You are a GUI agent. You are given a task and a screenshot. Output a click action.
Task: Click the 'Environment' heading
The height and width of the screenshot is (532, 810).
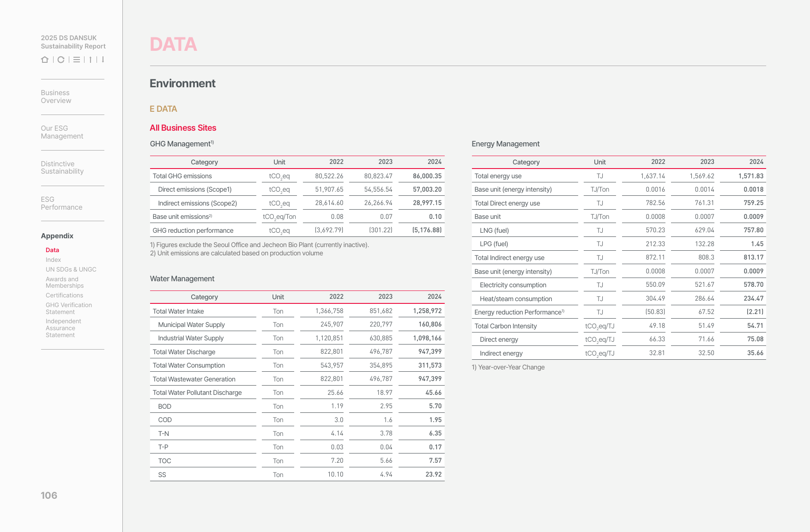pyautogui.click(x=182, y=84)
